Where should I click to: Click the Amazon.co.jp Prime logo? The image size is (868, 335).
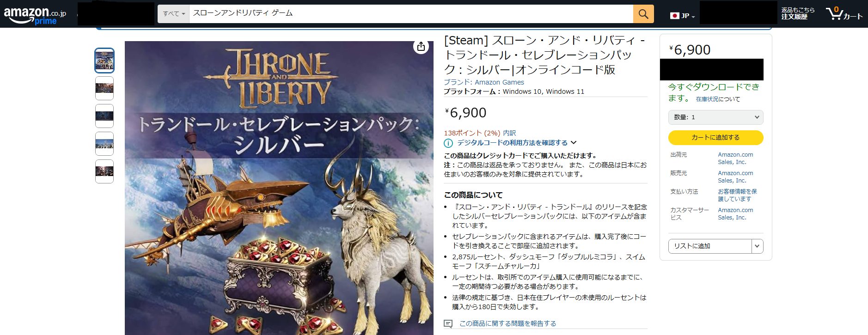35,15
